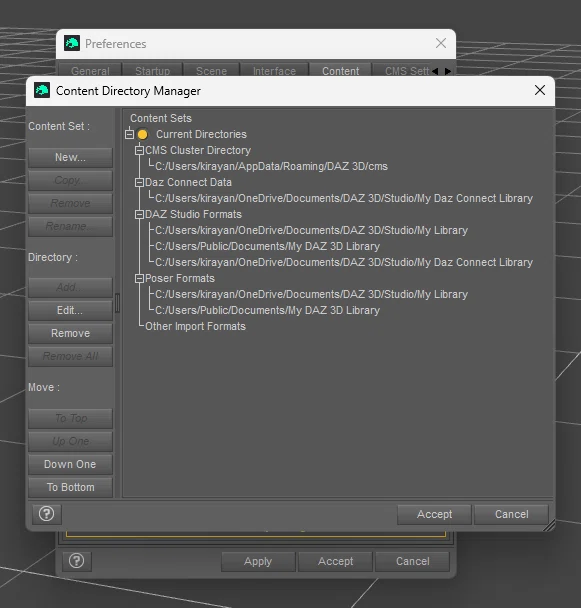Close the Preferences window
The height and width of the screenshot is (608, 581).
[x=441, y=43]
